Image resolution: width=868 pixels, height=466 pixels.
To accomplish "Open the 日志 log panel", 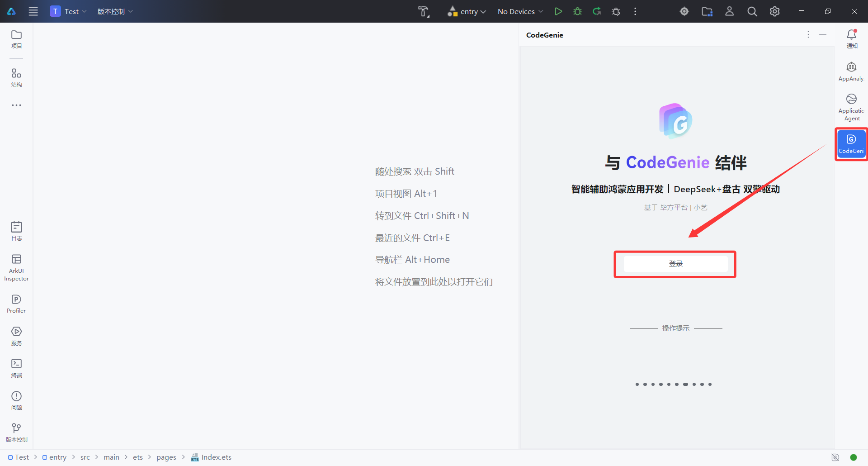I will (x=16, y=231).
